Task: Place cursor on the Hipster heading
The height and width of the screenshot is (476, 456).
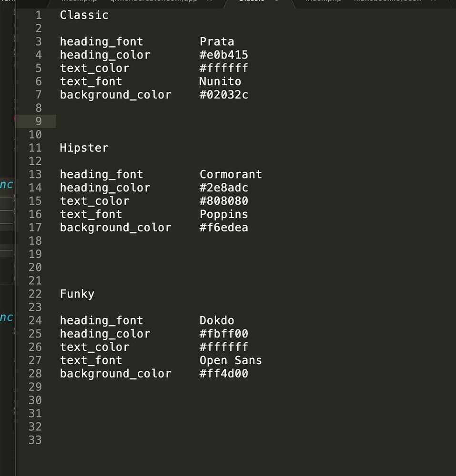Action: [x=84, y=148]
